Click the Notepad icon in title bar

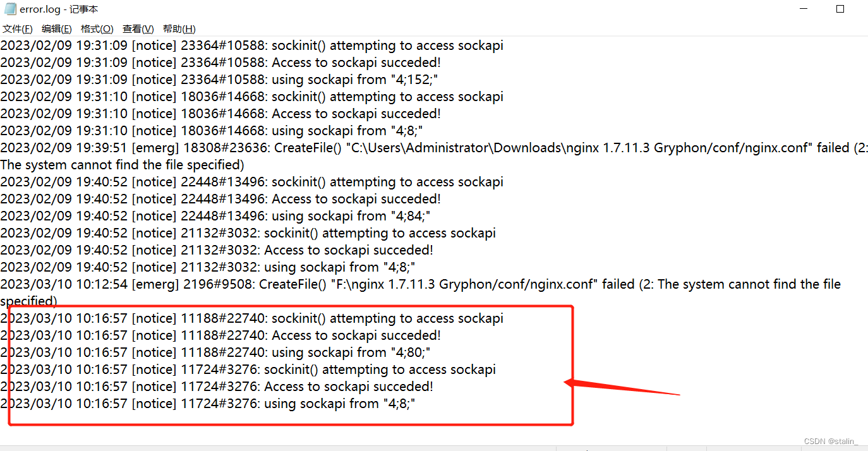(9, 9)
